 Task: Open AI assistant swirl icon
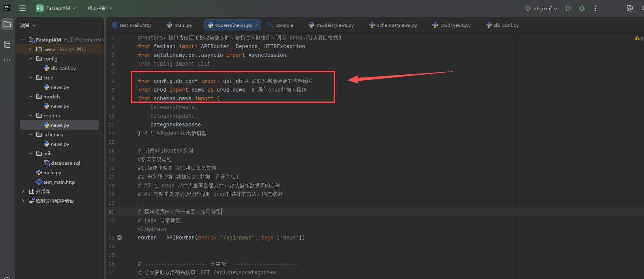pyautogui.click(x=630, y=8)
